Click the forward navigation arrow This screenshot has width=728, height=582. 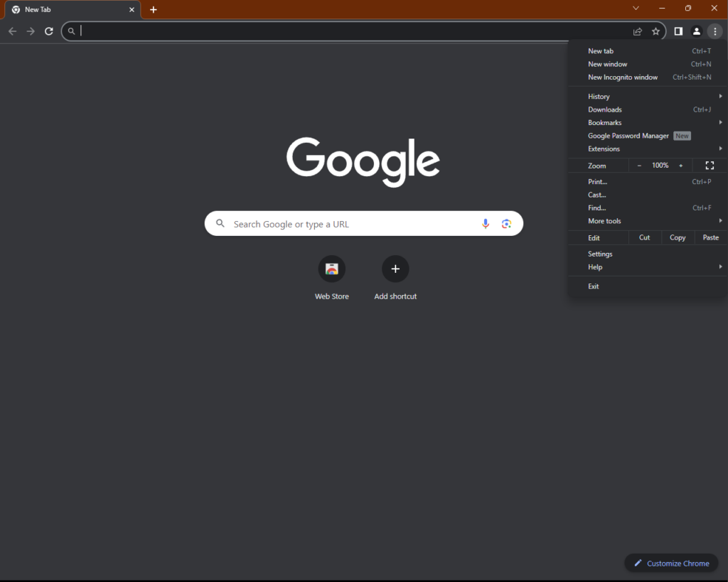click(30, 31)
